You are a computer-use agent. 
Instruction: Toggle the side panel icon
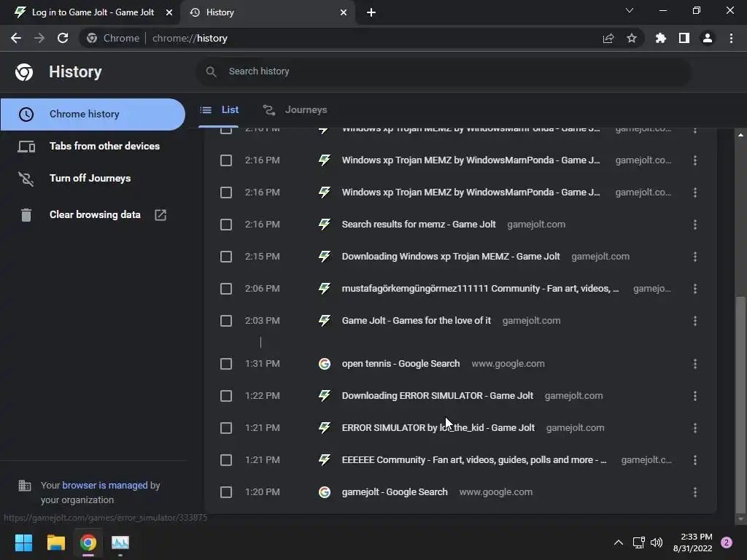click(684, 38)
